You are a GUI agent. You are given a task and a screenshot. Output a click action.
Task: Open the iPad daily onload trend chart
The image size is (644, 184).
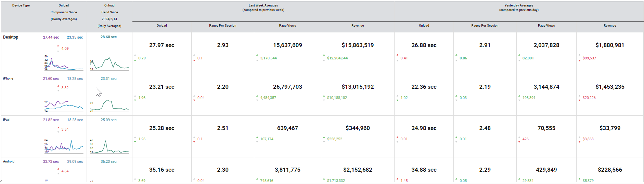point(109,146)
